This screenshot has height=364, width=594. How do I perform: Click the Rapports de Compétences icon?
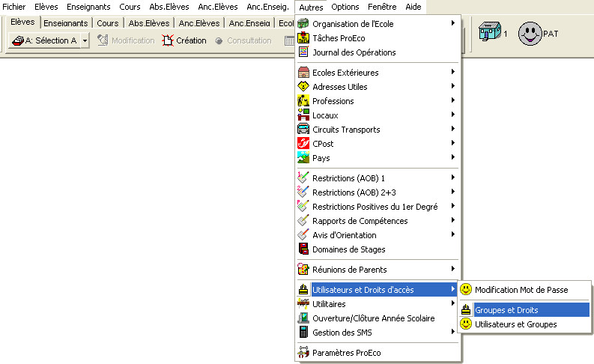(x=303, y=220)
